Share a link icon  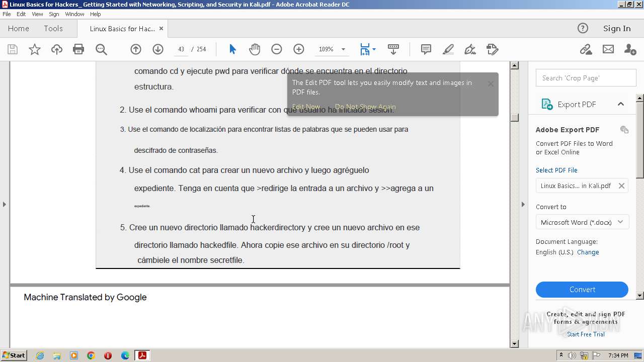[586, 49]
